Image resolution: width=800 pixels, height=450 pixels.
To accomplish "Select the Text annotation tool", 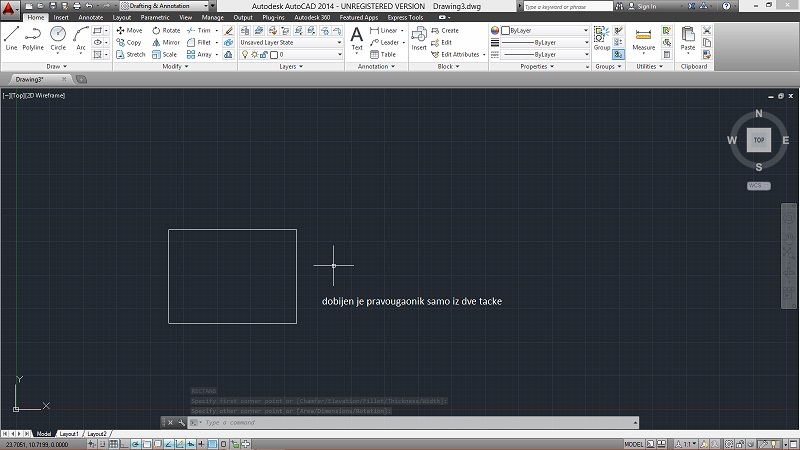I will coord(357,38).
